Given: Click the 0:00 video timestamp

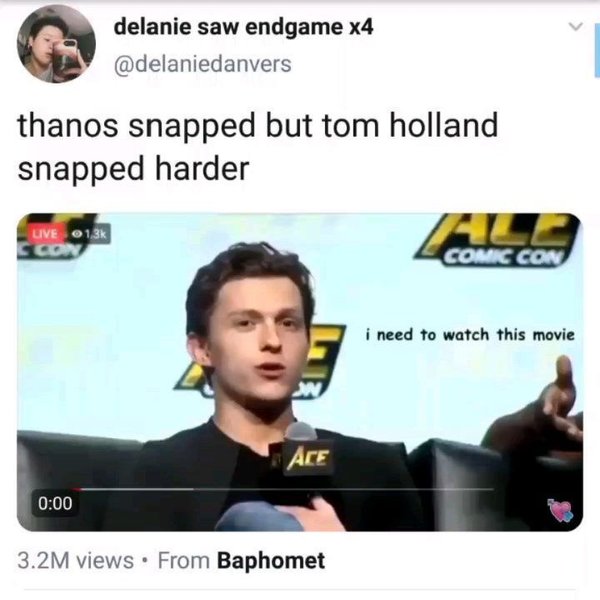Looking at the screenshot, I should point(55,503).
